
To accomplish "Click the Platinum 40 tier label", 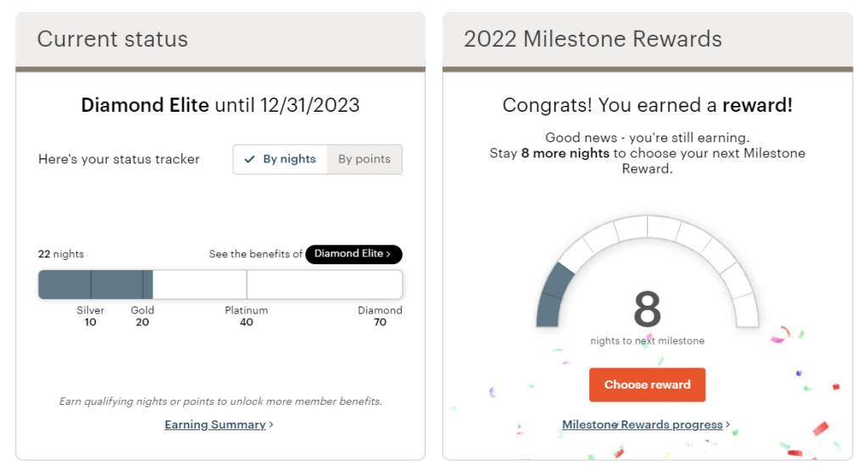I will pyautogui.click(x=246, y=316).
